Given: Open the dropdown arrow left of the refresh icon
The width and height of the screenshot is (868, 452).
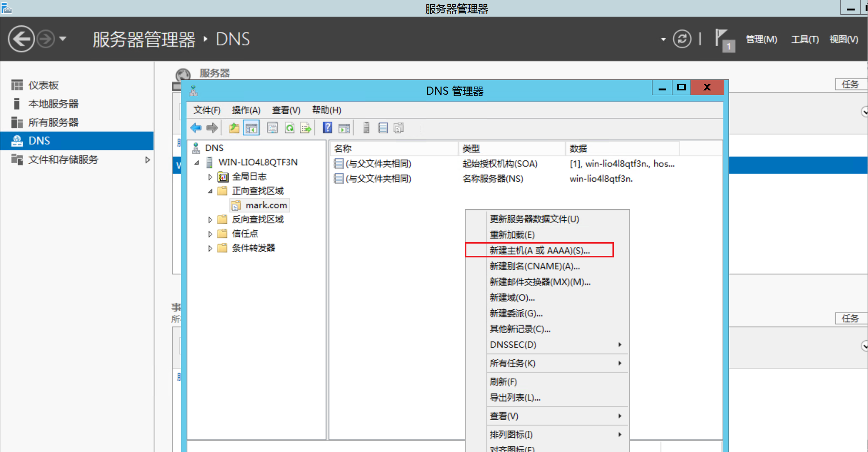Looking at the screenshot, I should 663,39.
